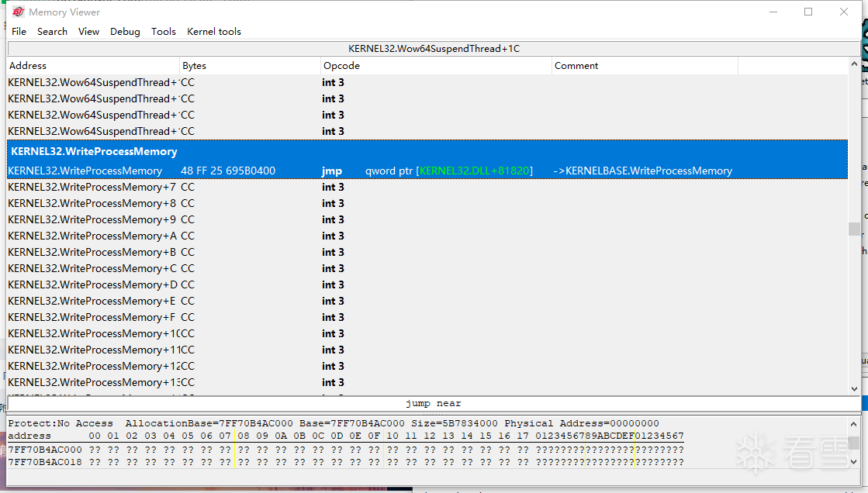Click the Bytes column header
Screen dimensions: 868x493
pos(250,65)
